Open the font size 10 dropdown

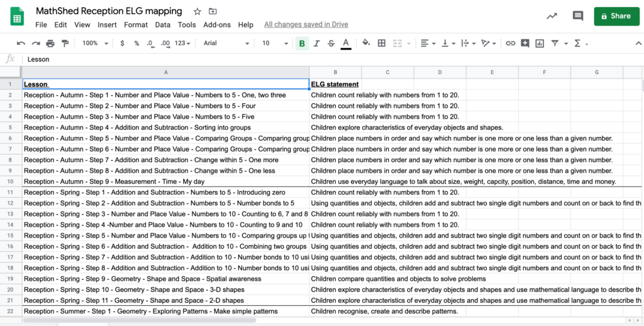pos(275,43)
